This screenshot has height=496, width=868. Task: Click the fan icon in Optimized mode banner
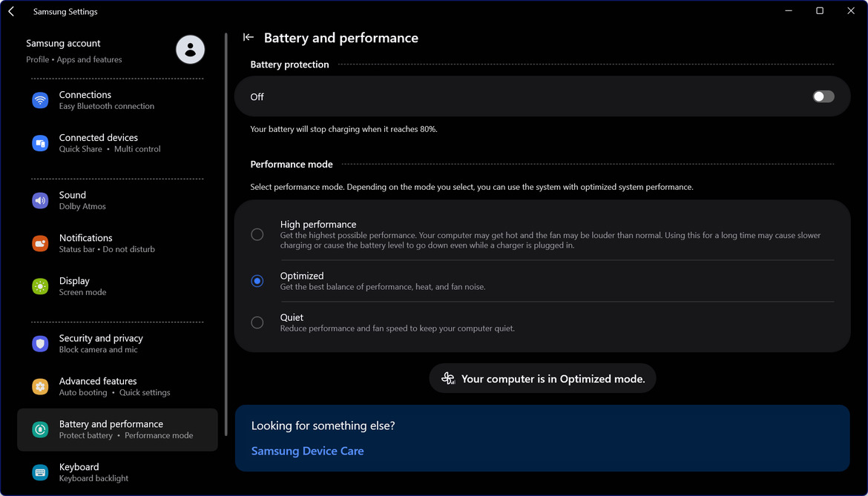pos(448,378)
